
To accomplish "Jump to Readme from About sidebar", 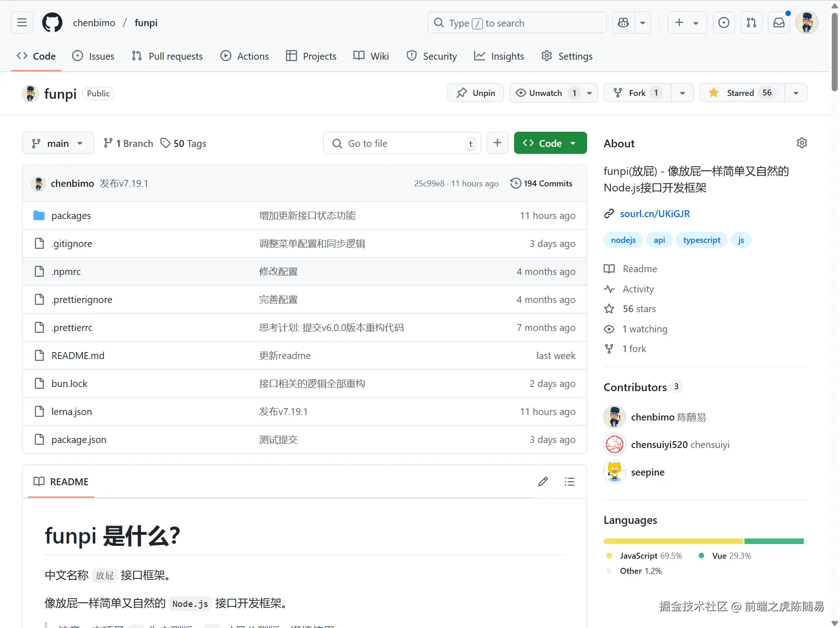I will coord(631,269).
